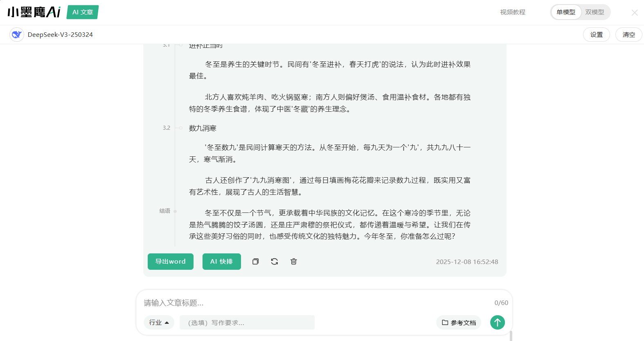
Task: Click the AI 快排 button
Action: (222, 262)
